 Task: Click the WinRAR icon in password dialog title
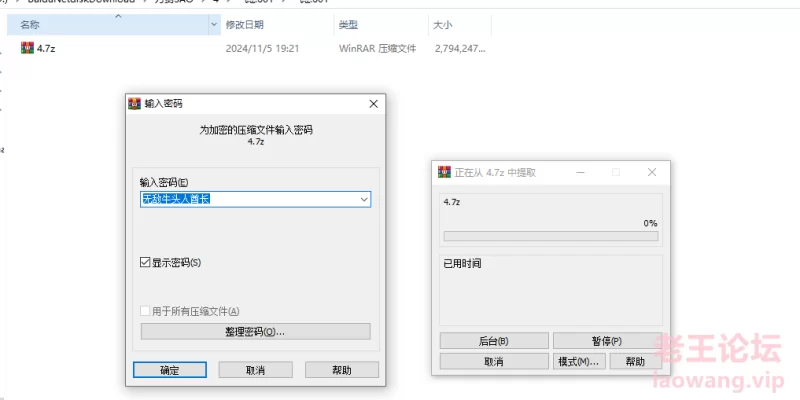point(134,104)
